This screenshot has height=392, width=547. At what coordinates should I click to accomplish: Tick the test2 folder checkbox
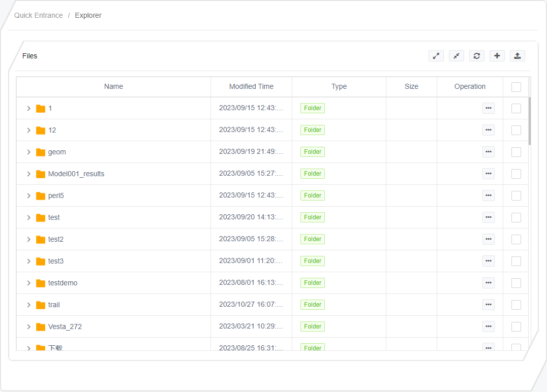pyautogui.click(x=516, y=239)
